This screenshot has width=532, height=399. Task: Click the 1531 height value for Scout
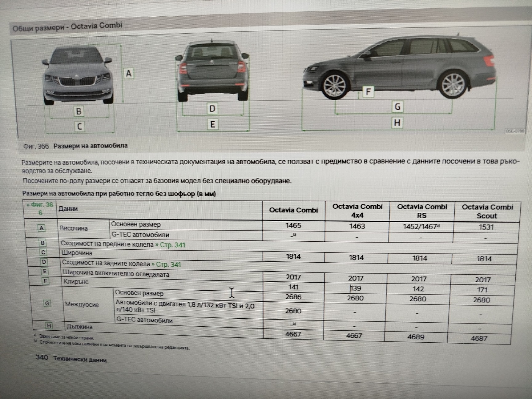(486, 227)
